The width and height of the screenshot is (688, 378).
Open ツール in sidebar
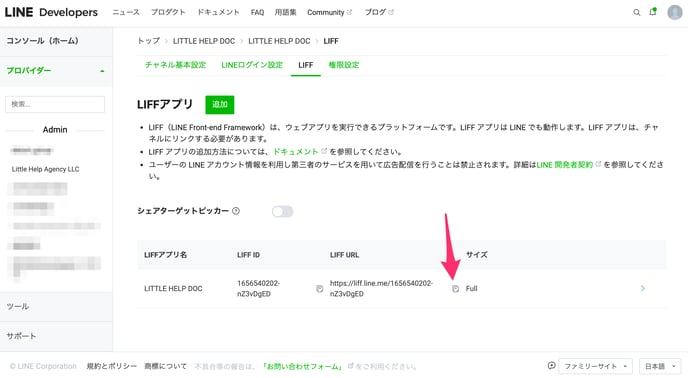pyautogui.click(x=56, y=306)
